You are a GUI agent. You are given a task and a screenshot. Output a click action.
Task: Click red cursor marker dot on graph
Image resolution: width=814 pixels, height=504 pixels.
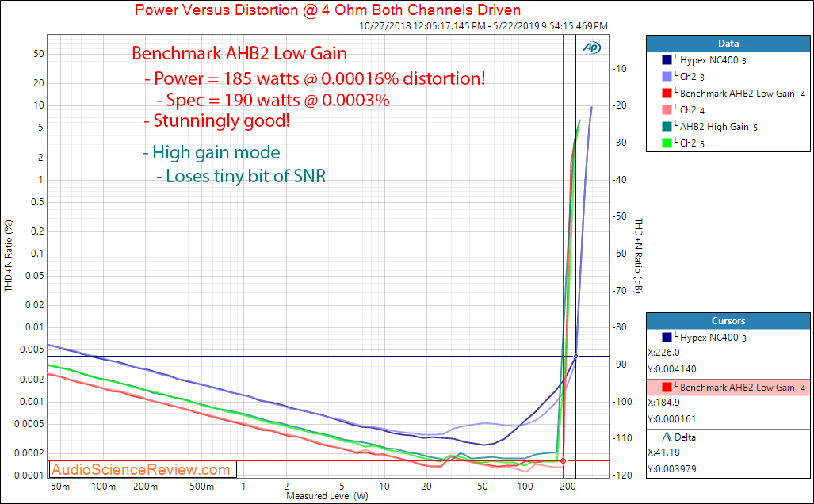(564, 460)
